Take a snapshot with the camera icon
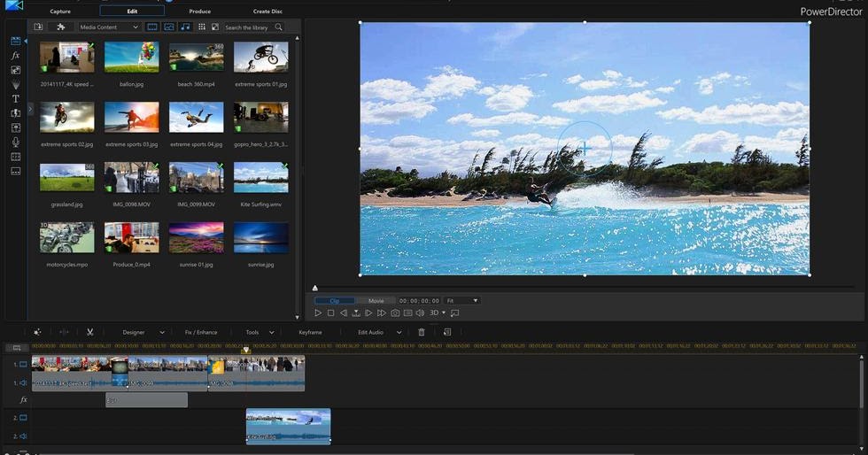This screenshot has width=868, height=455. (x=395, y=312)
